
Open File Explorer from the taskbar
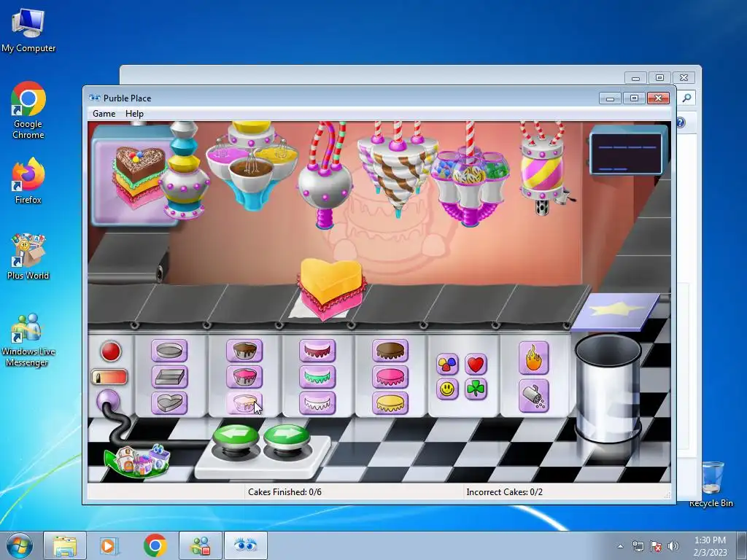coord(65,545)
